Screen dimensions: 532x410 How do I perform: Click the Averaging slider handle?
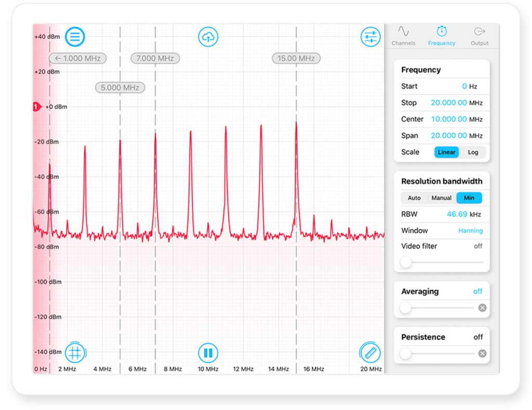(405, 308)
